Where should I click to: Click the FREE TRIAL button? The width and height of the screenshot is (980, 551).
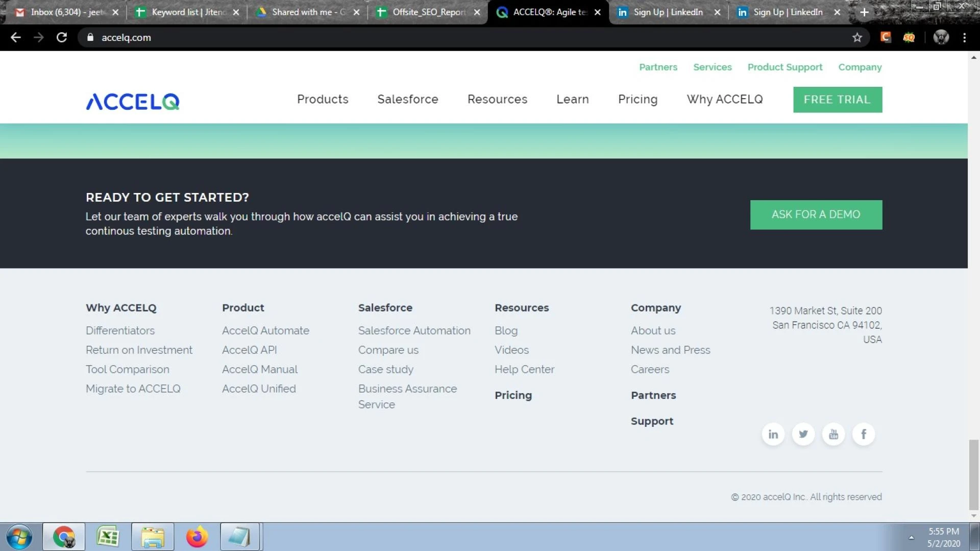(x=837, y=100)
